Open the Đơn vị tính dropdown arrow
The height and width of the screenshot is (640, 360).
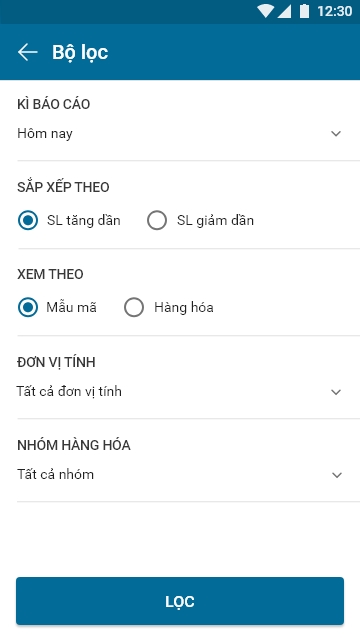pyautogui.click(x=336, y=392)
